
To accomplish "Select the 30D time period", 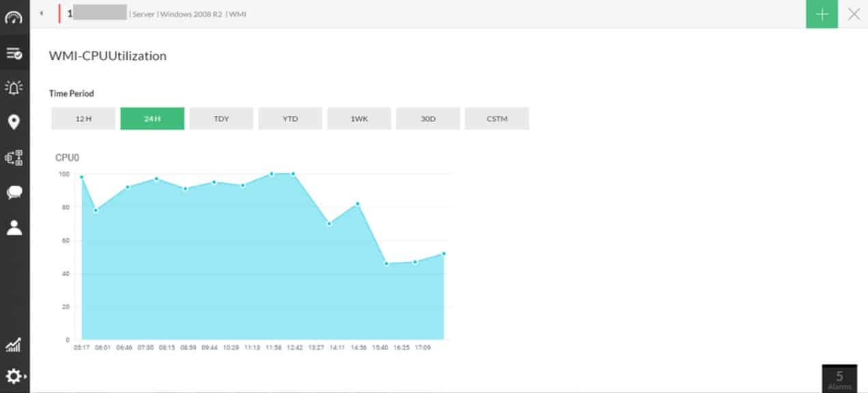I will click(428, 119).
